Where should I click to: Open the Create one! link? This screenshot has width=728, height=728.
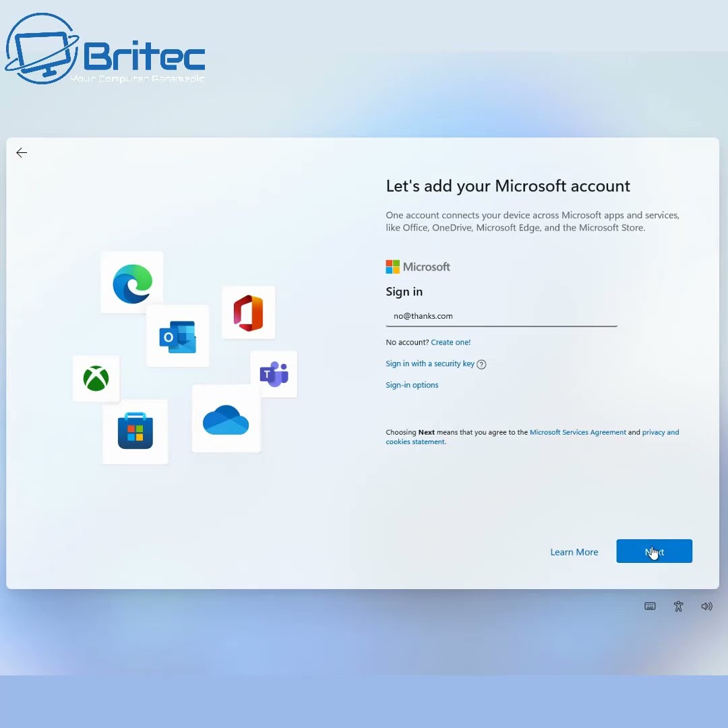tap(450, 342)
